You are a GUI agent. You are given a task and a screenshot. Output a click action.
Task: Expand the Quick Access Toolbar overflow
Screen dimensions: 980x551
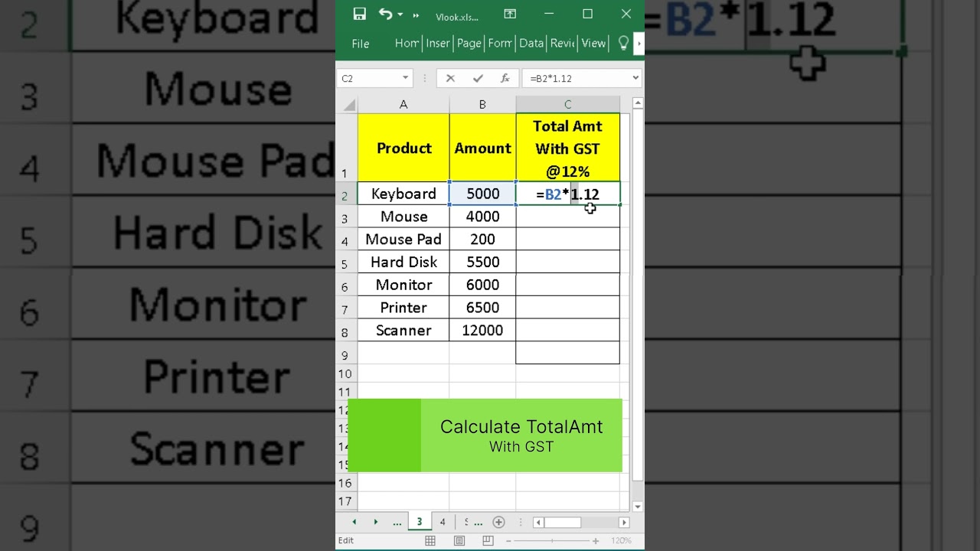click(x=416, y=15)
